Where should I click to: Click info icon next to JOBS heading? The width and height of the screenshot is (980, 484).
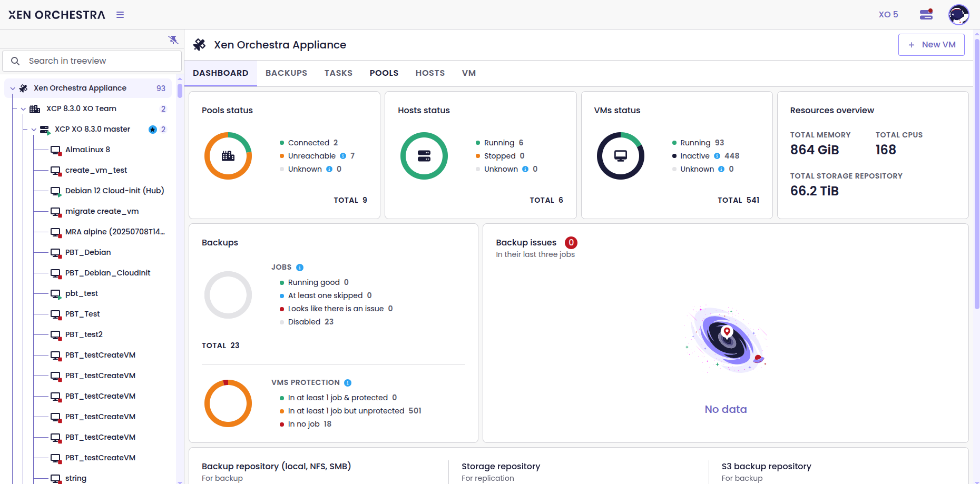pyautogui.click(x=300, y=268)
